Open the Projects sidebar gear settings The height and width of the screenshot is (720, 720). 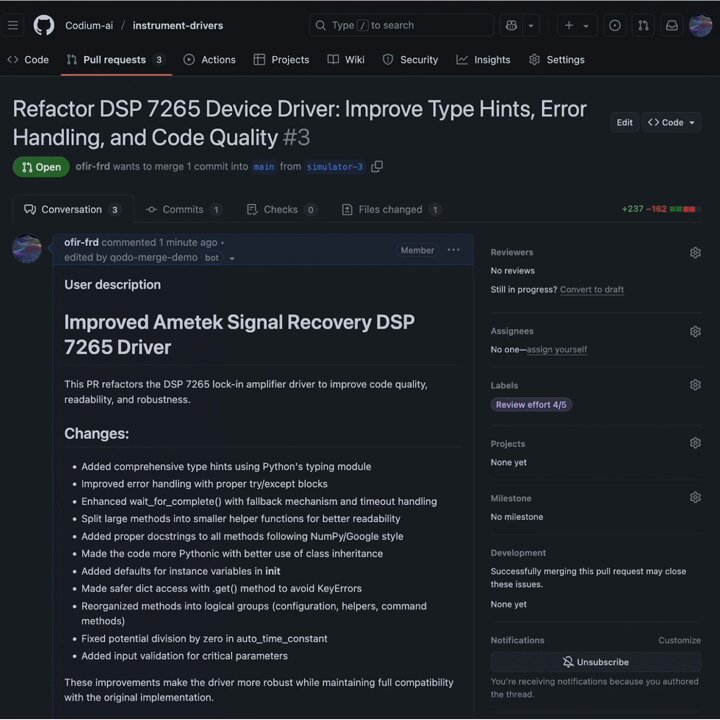pos(695,443)
